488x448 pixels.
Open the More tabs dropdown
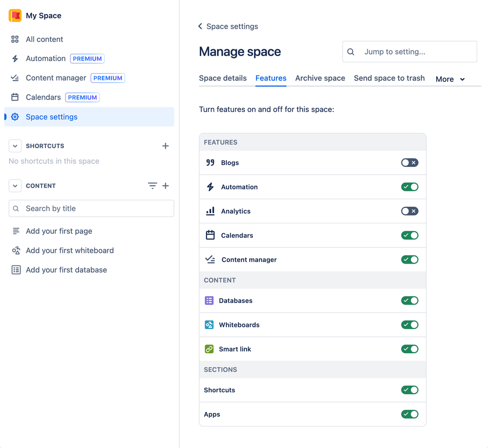click(450, 79)
